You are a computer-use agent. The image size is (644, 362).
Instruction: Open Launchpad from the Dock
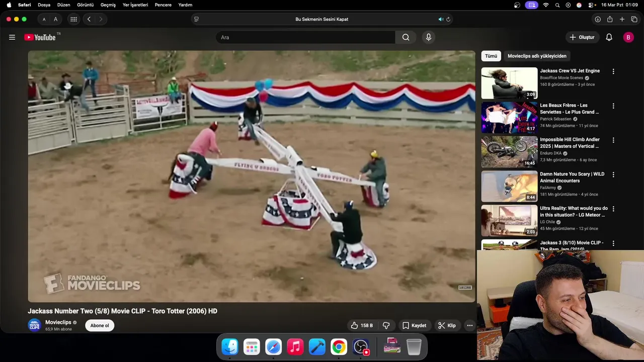click(x=252, y=347)
